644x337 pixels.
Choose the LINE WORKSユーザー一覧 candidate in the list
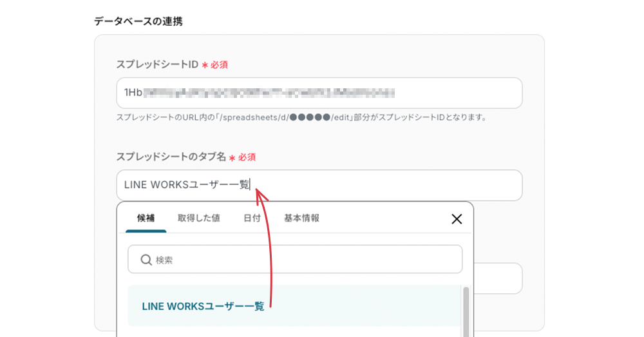(203, 307)
